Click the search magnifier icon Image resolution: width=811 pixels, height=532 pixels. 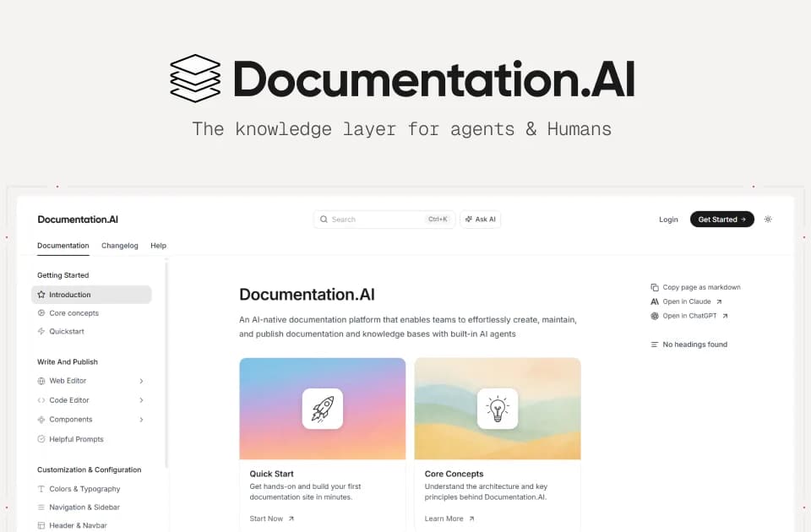point(324,220)
